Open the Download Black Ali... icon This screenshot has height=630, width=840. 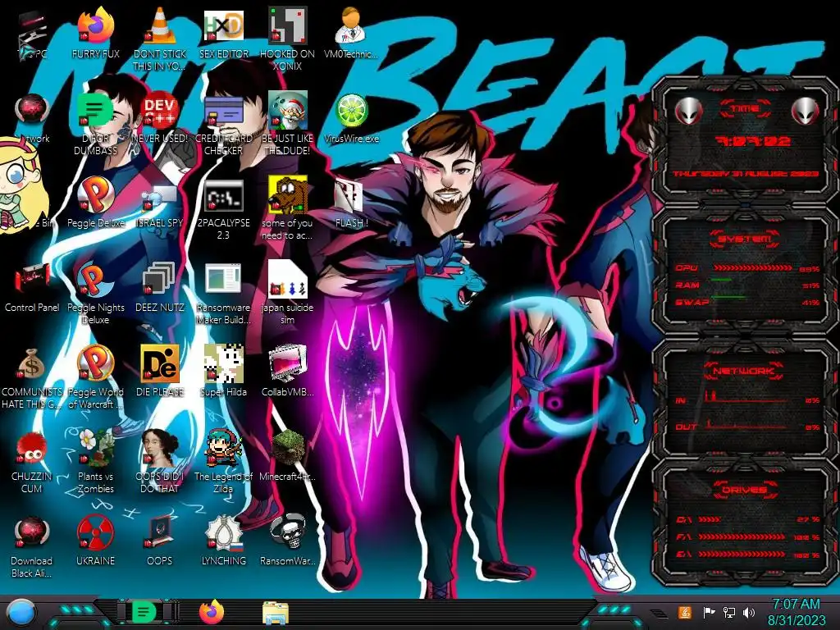tap(32, 533)
